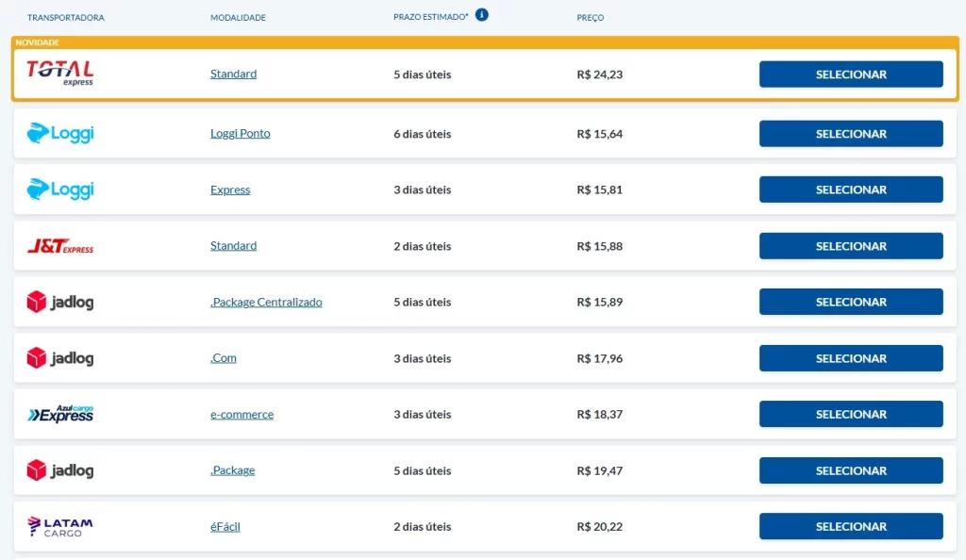Open the .Package Centralizado link
The height and width of the screenshot is (560, 966).
click(266, 302)
